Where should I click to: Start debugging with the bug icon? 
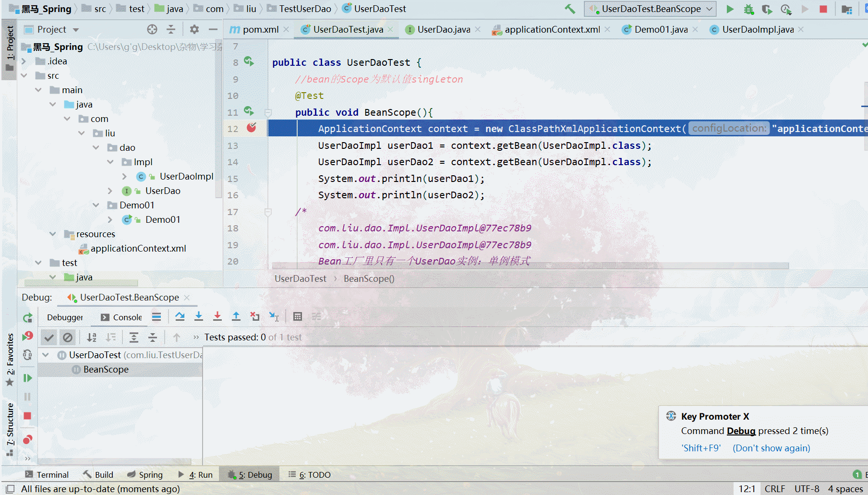[x=748, y=9]
